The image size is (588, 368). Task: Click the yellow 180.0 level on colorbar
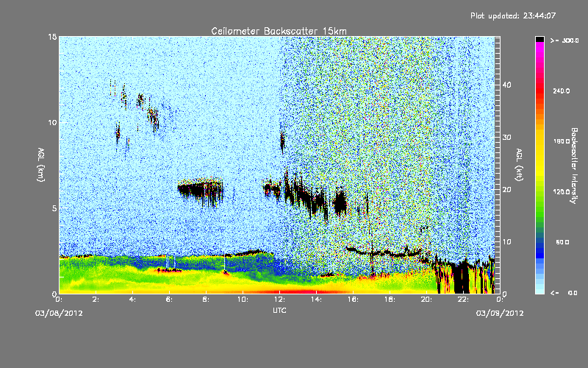(x=539, y=141)
